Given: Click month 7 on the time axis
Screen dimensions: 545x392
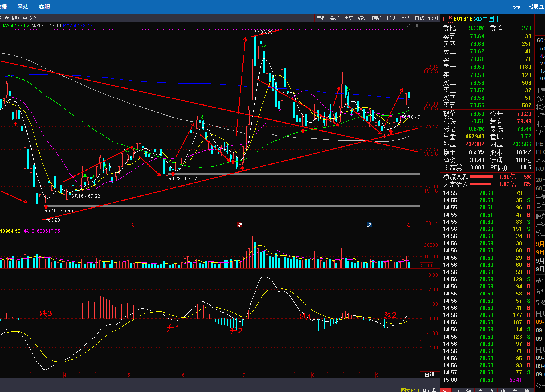Looking at the screenshot, I should pyautogui.click(x=243, y=375).
